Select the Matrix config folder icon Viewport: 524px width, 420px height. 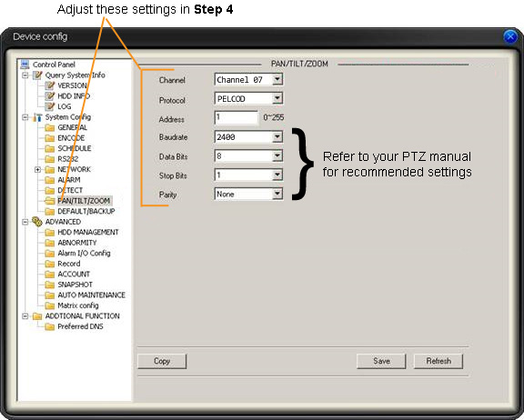tap(50, 305)
